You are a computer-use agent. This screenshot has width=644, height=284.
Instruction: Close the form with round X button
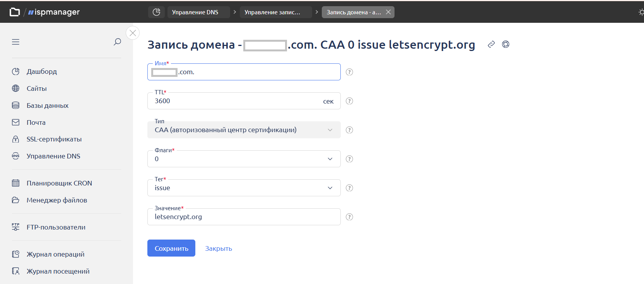tap(133, 33)
